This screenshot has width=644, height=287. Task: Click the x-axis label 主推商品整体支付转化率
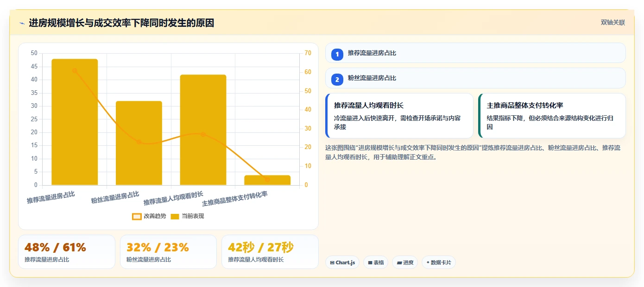(235, 199)
